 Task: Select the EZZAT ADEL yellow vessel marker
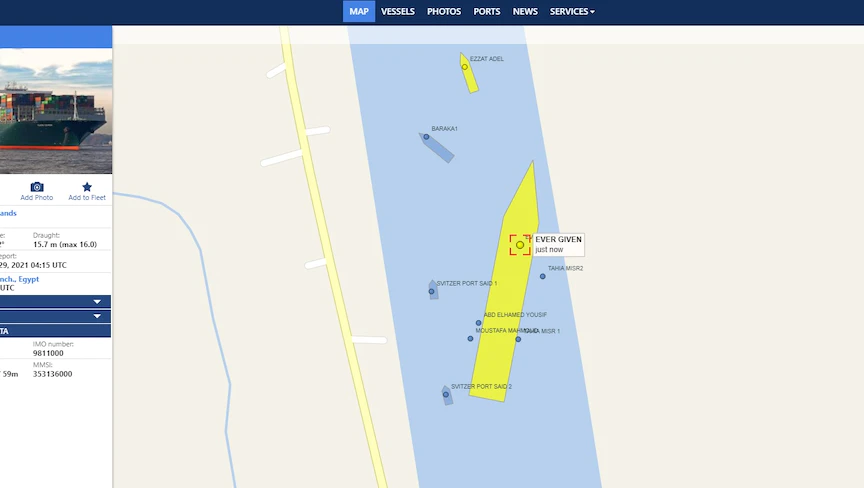469,73
